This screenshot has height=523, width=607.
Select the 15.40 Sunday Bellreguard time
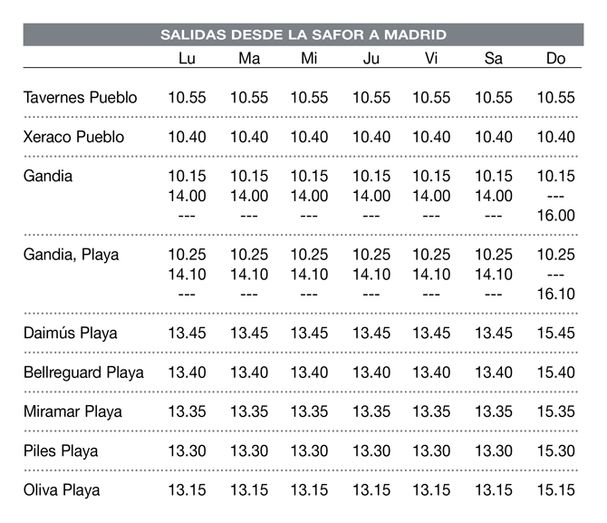pos(556,372)
